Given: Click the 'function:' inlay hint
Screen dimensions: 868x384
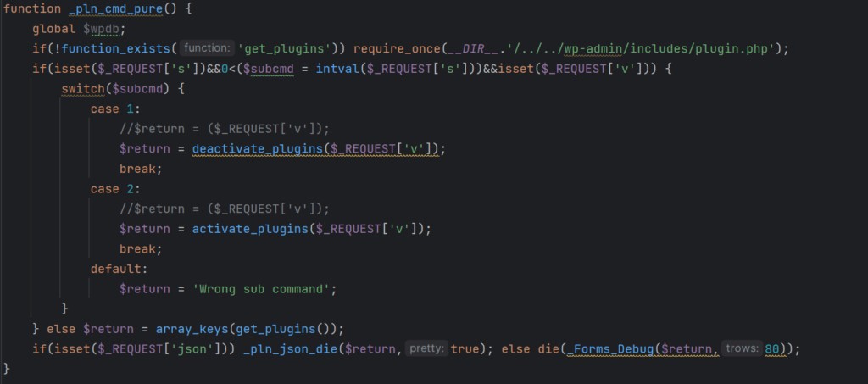Looking at the screenshot, I should [207, 48].
